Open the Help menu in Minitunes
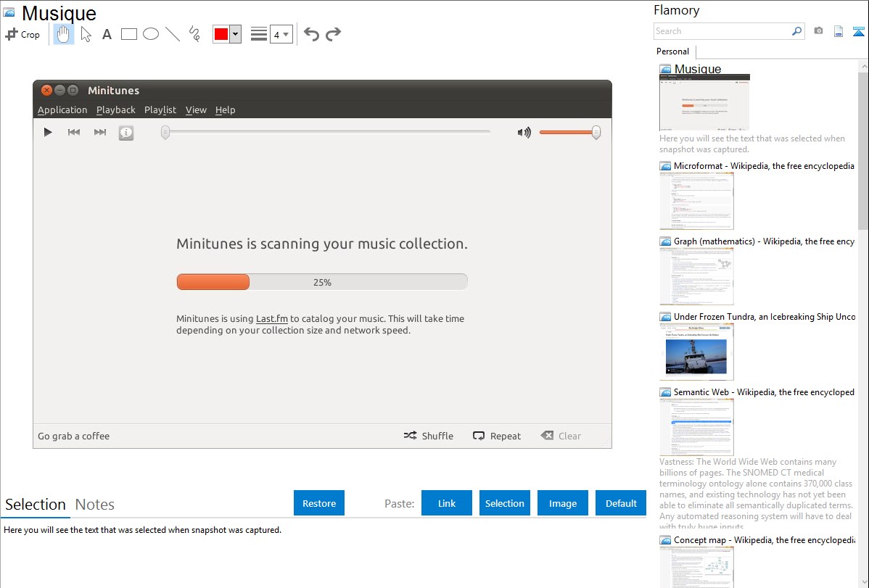 [226, 109]
